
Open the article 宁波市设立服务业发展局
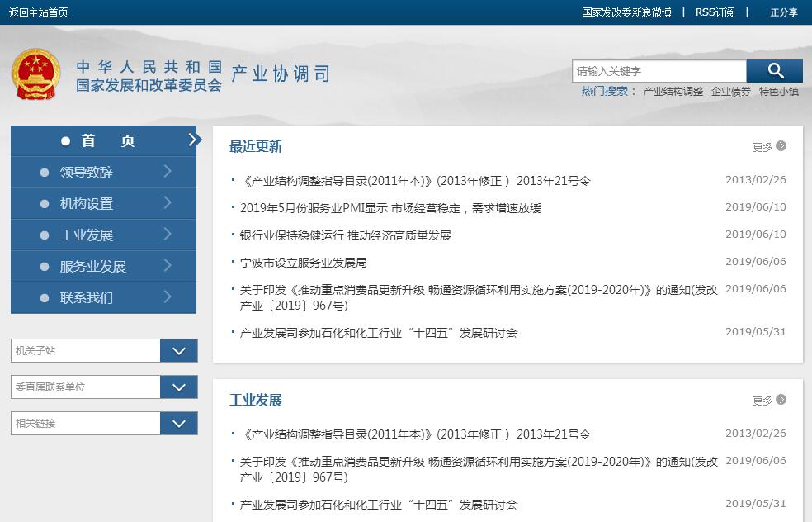pos(303,263)
